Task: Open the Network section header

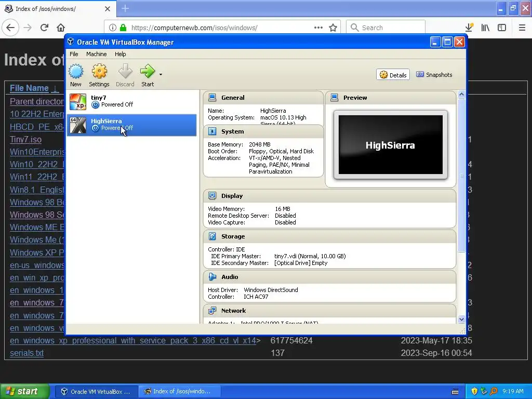Action: tap(329, 311)
